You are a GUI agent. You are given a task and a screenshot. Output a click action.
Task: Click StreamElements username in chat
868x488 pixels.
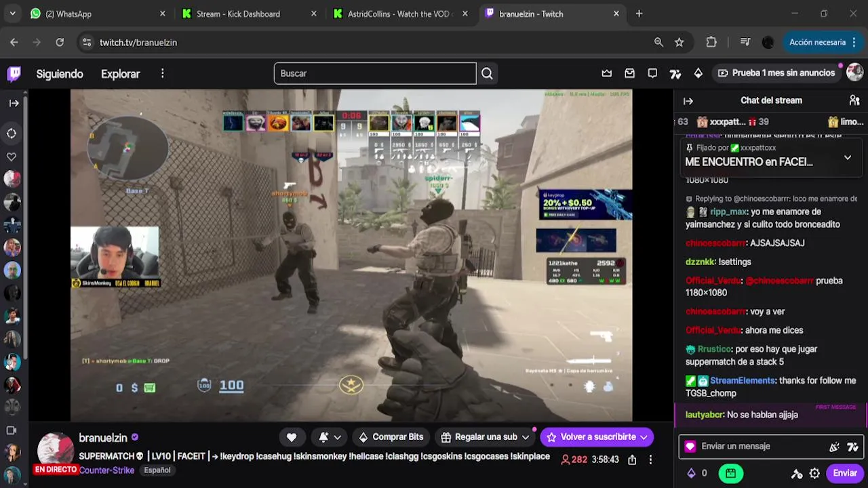pos(742,381)
